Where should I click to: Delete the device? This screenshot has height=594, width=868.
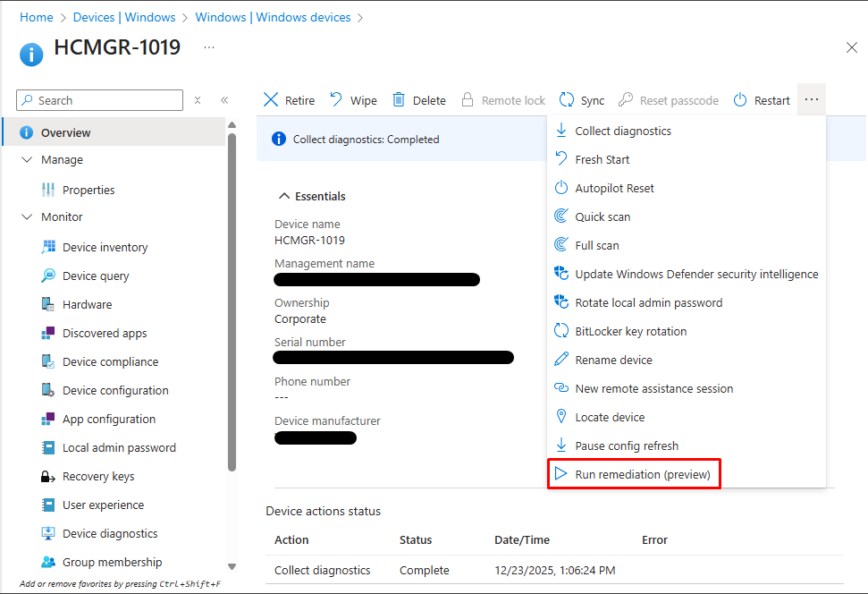[418, 99]
